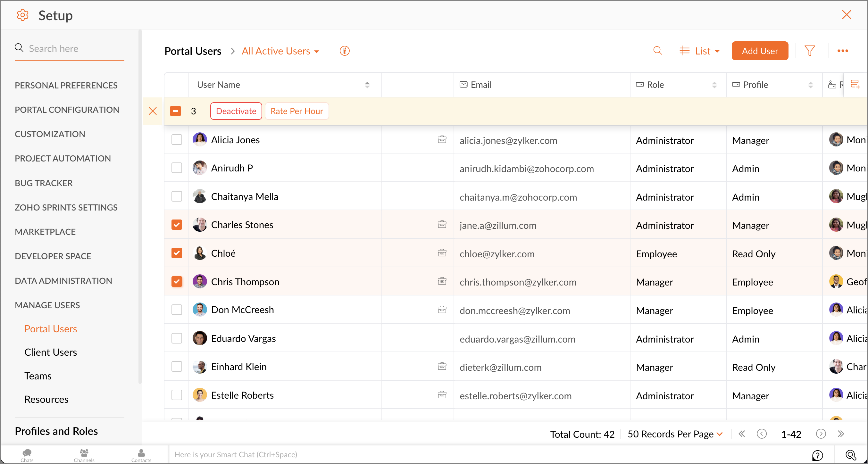The height and width of the screenshot is (464, 868).
Task: Expand the All Active Users dropdown
Action: 280,51
